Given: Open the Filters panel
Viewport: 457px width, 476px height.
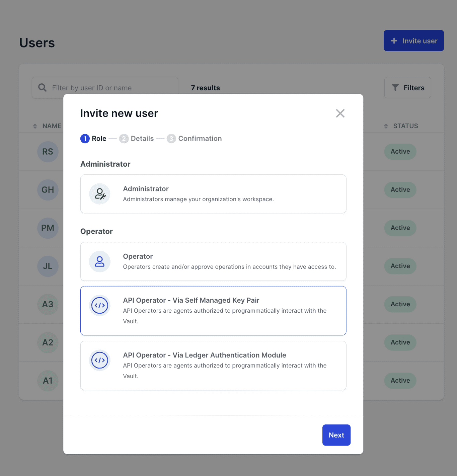Looking at the screenshot, I should (407, 87).
